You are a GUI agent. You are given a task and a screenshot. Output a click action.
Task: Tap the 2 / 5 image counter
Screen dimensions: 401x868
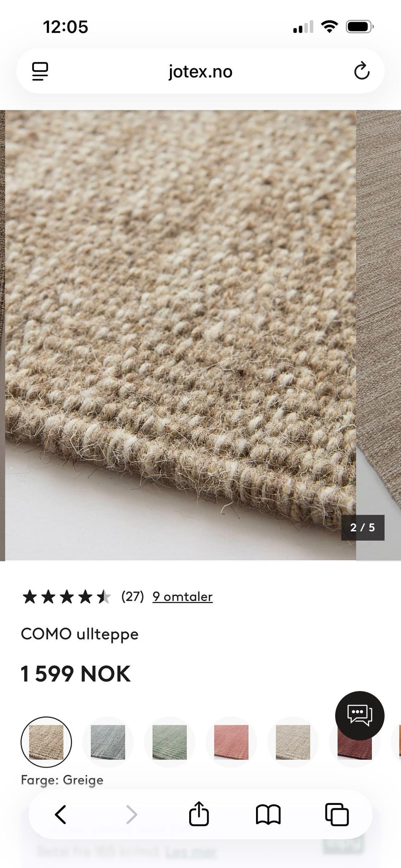[x=363, y=528]
